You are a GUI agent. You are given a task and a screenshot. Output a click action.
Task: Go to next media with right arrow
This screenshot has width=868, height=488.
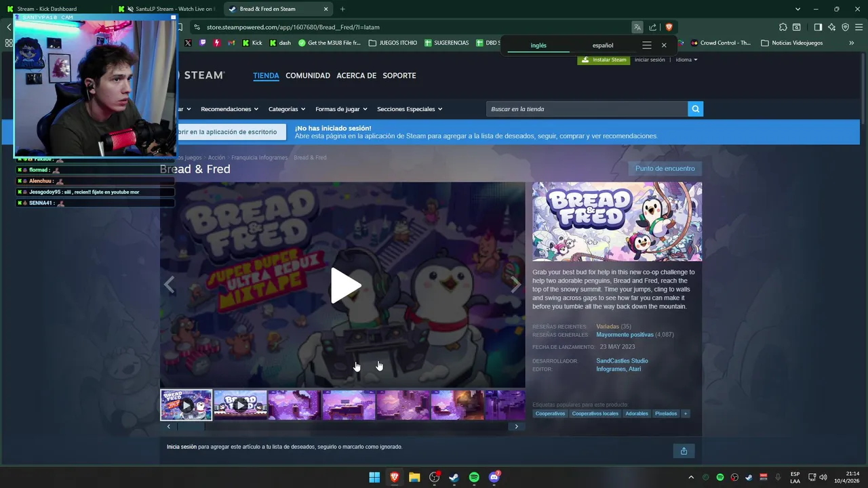(516, 285)
